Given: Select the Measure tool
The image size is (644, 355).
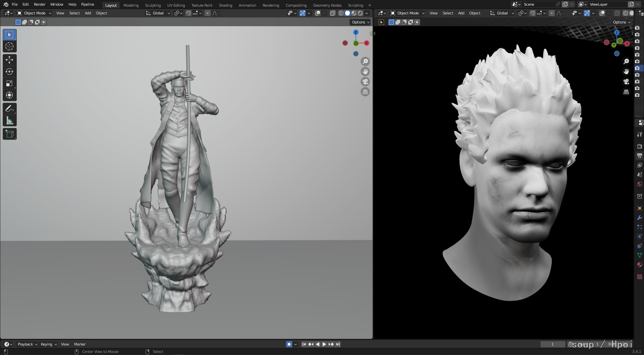Looking at the screenshot, I should point(9,120).
